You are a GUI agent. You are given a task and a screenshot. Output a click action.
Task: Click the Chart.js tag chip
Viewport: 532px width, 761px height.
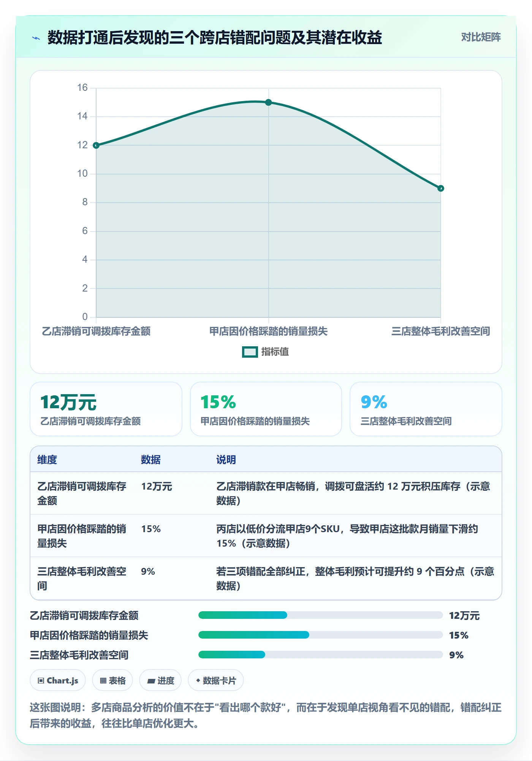(58, 680)
